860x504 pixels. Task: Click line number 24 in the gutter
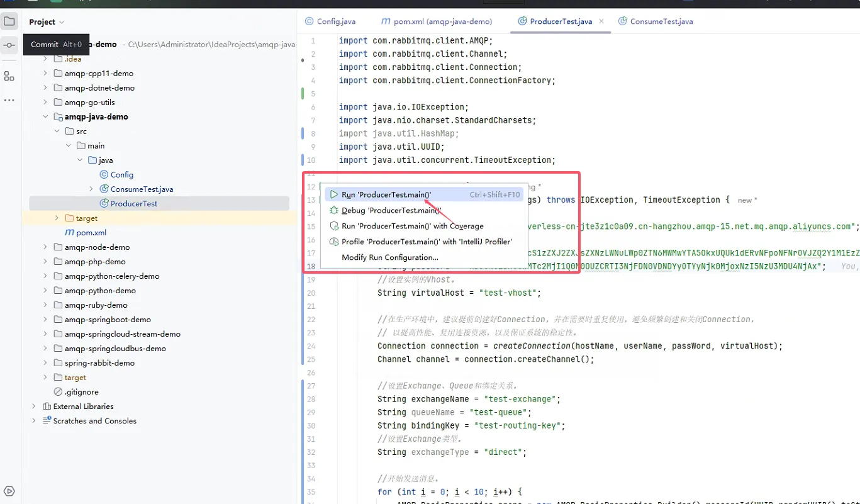coord(311,346)
